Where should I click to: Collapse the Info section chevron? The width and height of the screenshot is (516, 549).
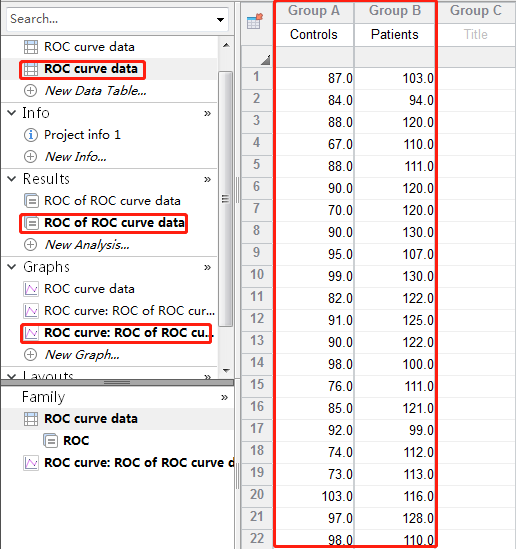[12, 113]
